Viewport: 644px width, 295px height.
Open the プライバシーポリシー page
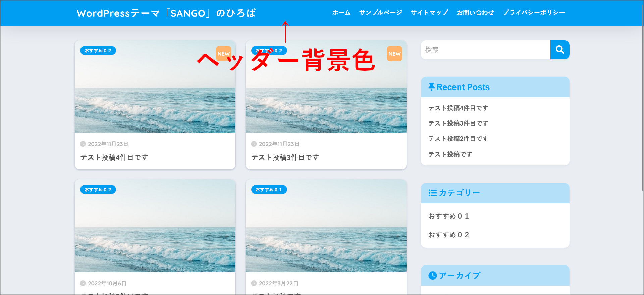click(534, 13)
